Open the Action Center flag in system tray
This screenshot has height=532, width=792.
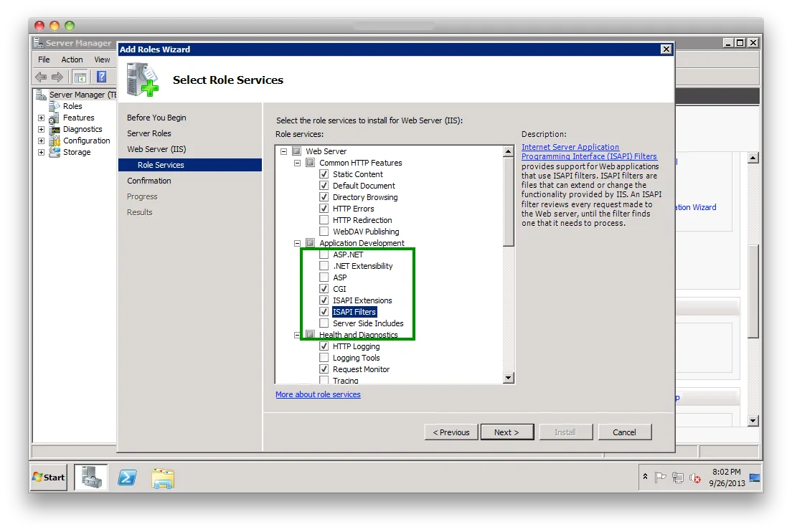[x=660, y=478]
